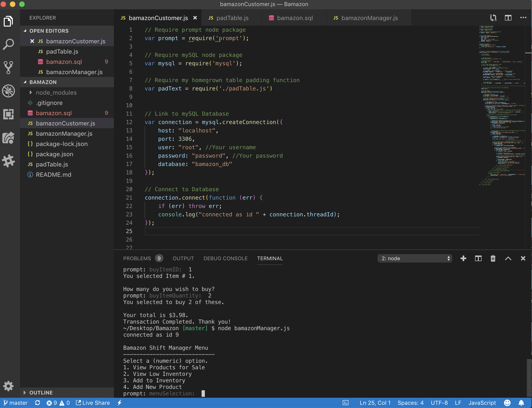Open the Extensions view icon

click(x=8, y=114)
